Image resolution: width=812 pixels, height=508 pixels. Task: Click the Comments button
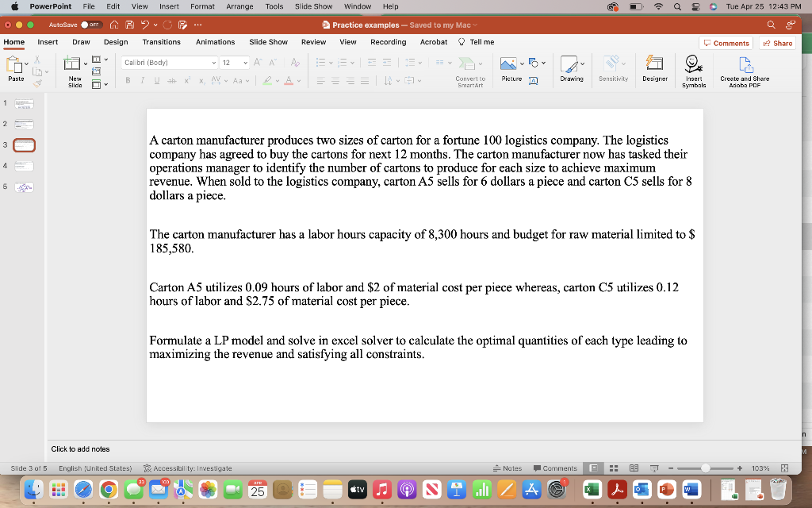(726, 43)
